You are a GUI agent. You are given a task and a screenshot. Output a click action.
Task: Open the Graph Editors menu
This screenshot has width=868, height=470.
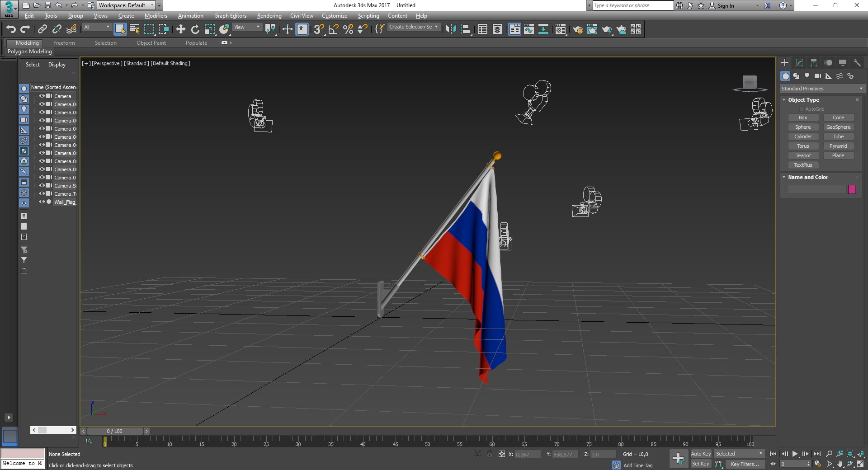coord(230,16)
